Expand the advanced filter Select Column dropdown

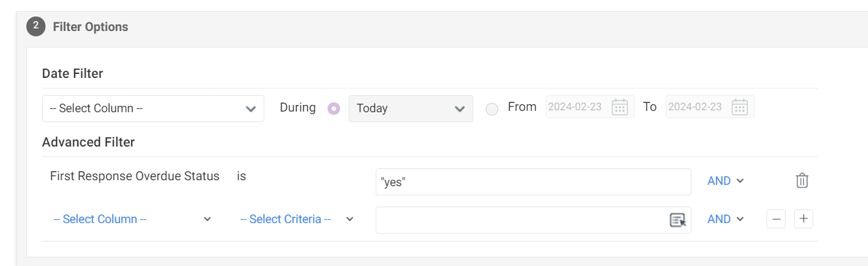pyautogui.click(x=132, y=219)
